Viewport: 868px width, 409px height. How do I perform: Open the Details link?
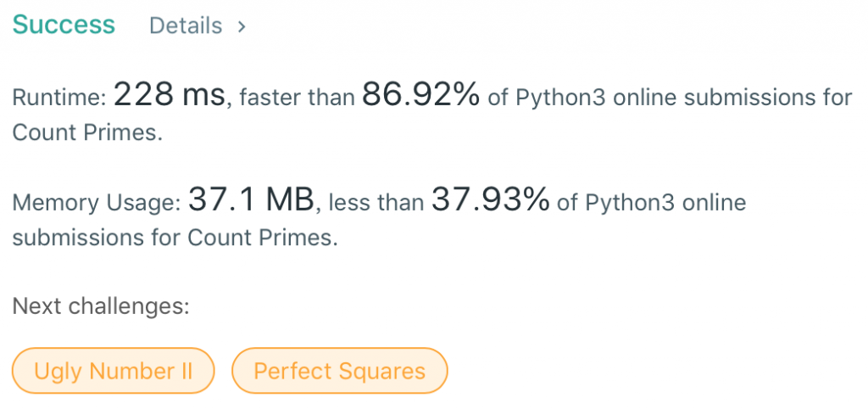186,26
